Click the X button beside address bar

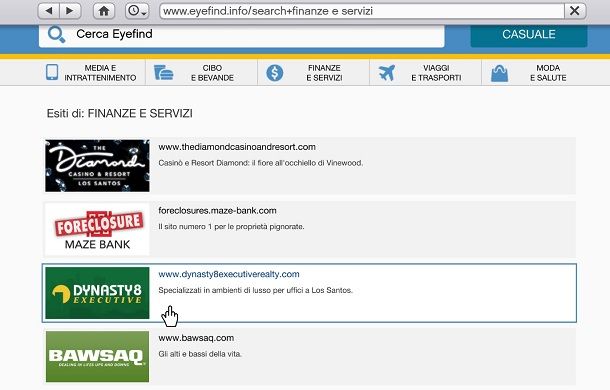point(575,11)
